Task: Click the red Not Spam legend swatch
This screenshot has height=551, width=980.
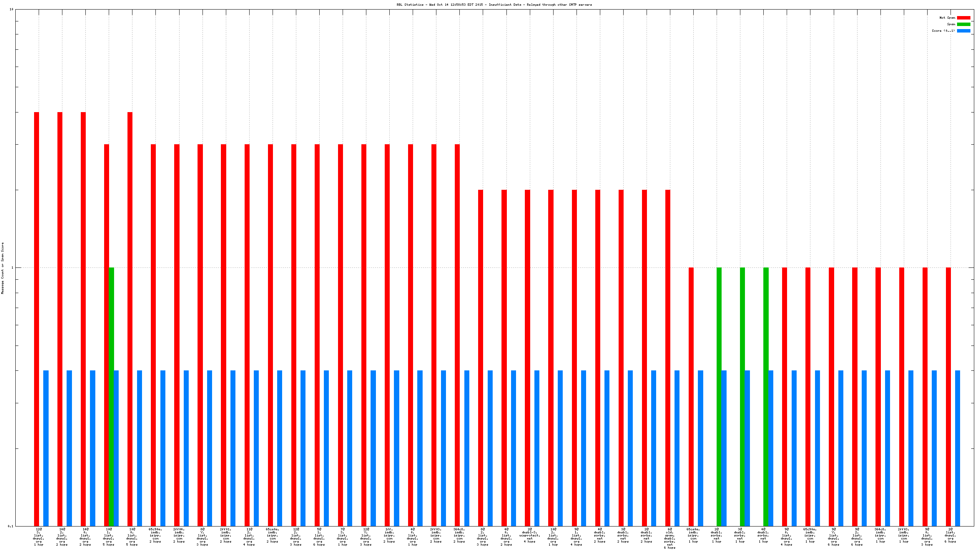Action: (x=963, y=18)
